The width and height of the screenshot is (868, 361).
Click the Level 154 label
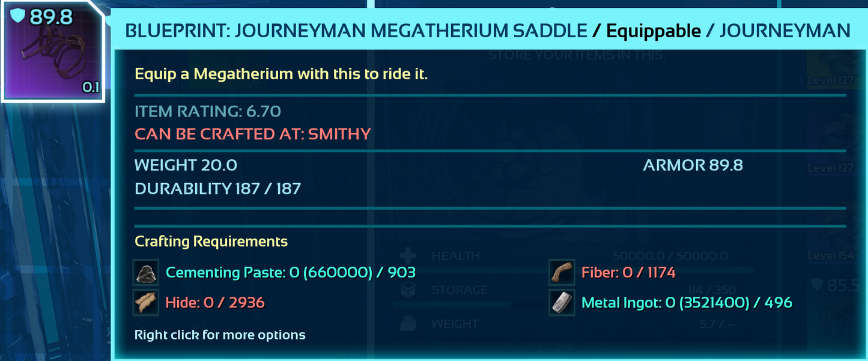[830, 256]
